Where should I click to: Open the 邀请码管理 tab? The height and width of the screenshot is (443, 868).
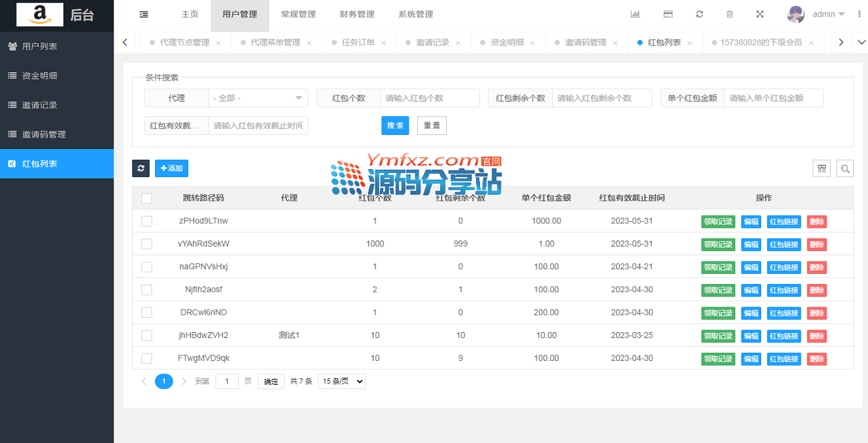[586, 42]
